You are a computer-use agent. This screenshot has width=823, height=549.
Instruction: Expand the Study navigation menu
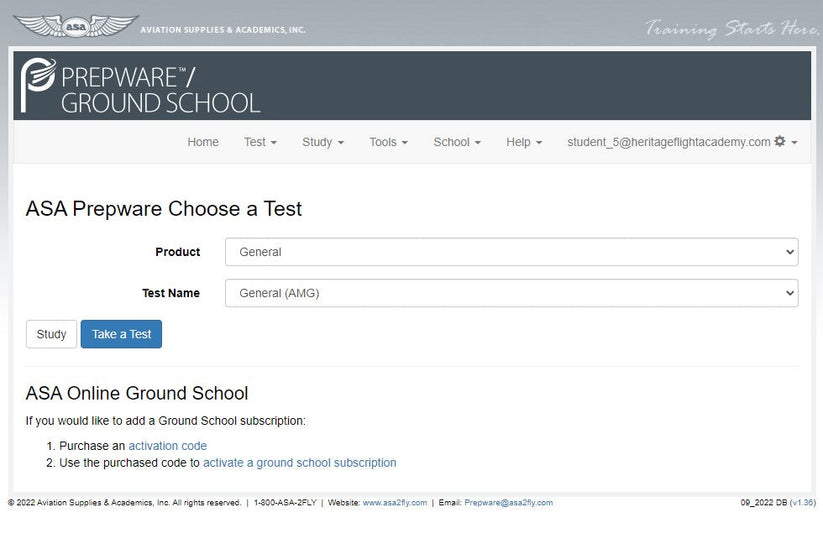tap(322, 142)
